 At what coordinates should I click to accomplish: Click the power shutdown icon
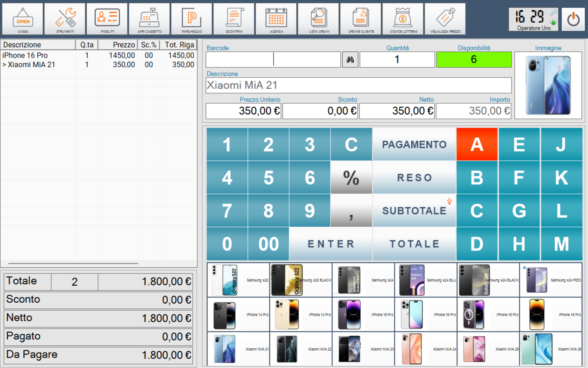pos(573,20)
